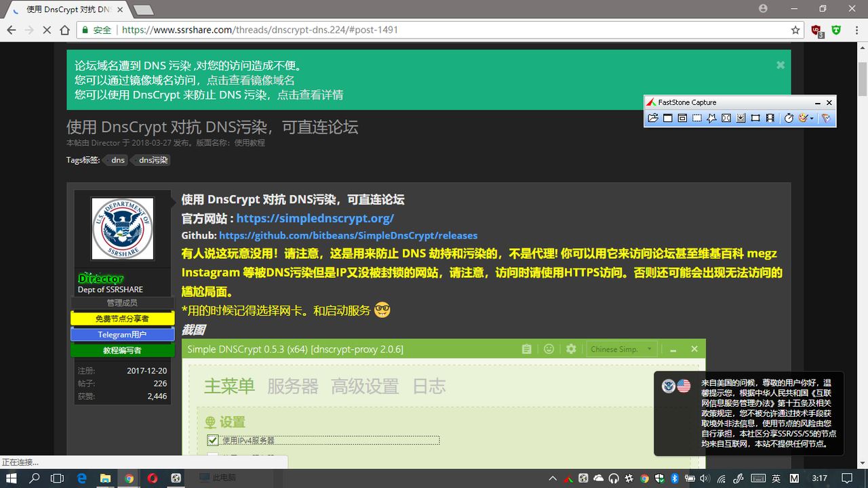Expand FastStone output destination dropdown arrow
The width and height of the screenshot is (868, 488).
[x=812, y=119]
